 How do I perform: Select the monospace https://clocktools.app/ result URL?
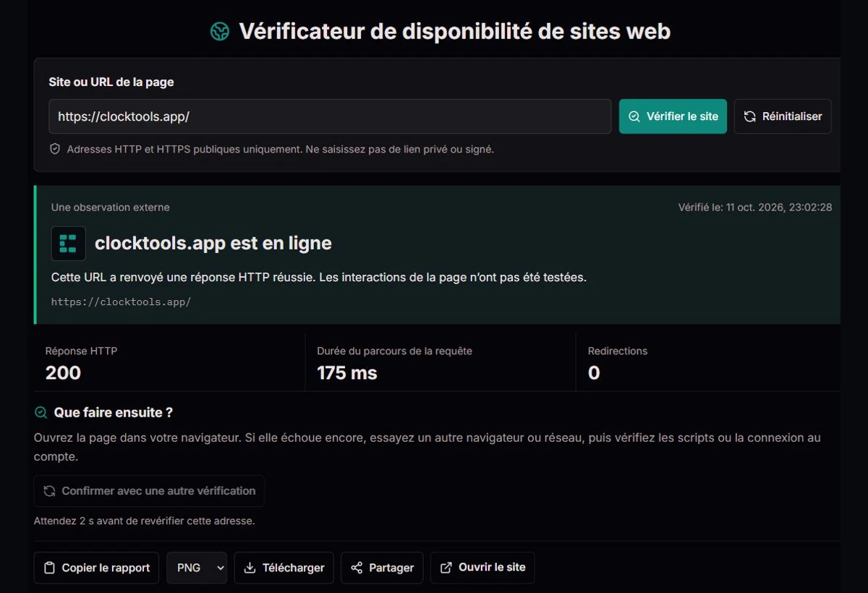pos(121,302)
